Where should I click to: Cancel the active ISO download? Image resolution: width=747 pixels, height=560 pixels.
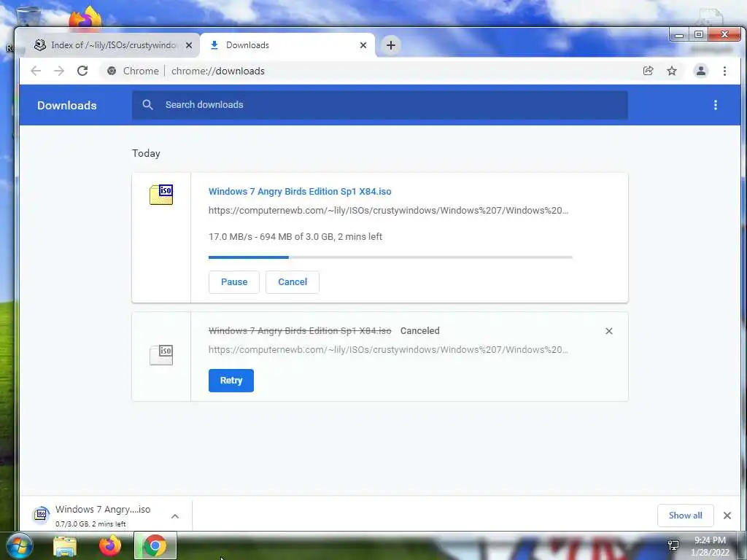[293, 282]
